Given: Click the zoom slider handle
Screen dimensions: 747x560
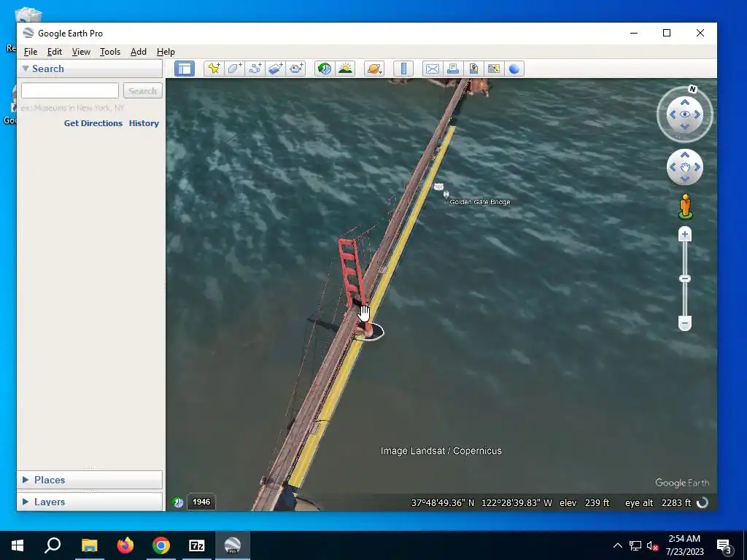Looking at the screenshot, I should click(684, 279).
